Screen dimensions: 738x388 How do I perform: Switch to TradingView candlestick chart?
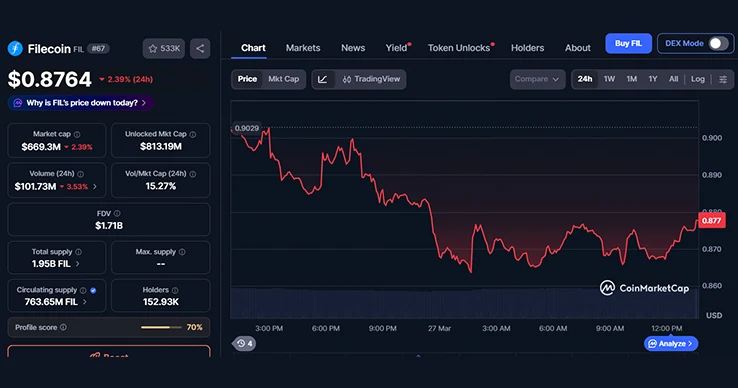tap(371, 79)
